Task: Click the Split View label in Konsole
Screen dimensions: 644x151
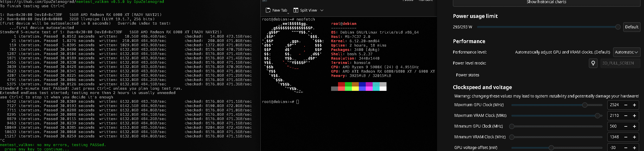Action: [309, 10]
